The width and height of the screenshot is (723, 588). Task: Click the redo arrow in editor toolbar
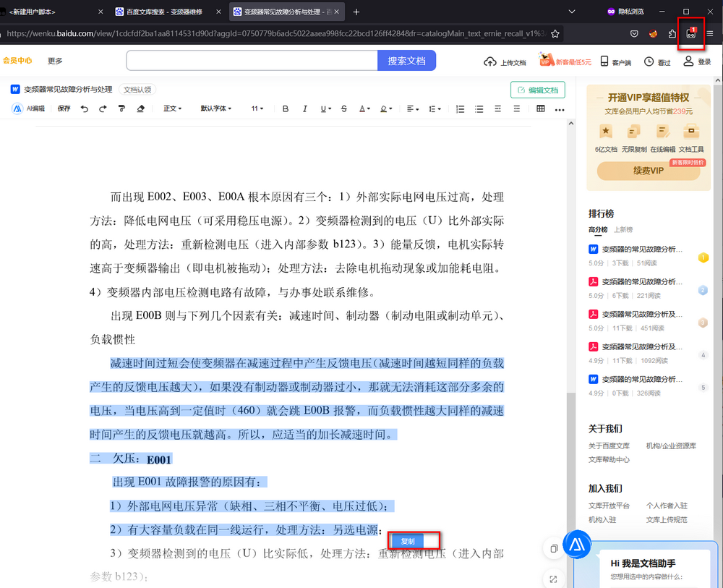click(x=103, y=108)
